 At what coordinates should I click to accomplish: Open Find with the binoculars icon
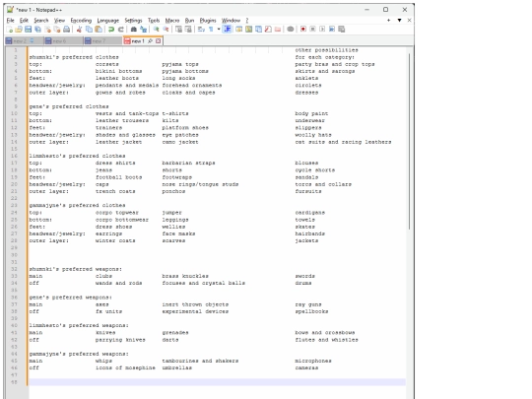point(133,30)
